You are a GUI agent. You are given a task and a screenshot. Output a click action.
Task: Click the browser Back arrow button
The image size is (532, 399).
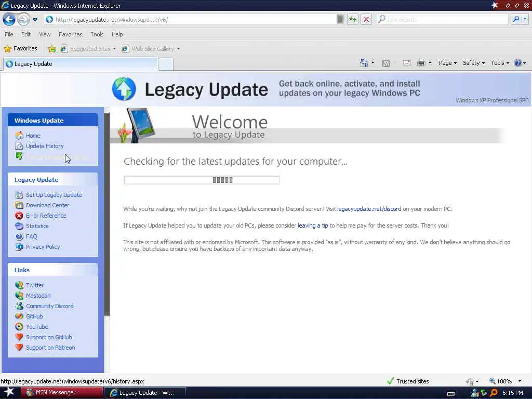pyautogui.click(x=9, y=19)
